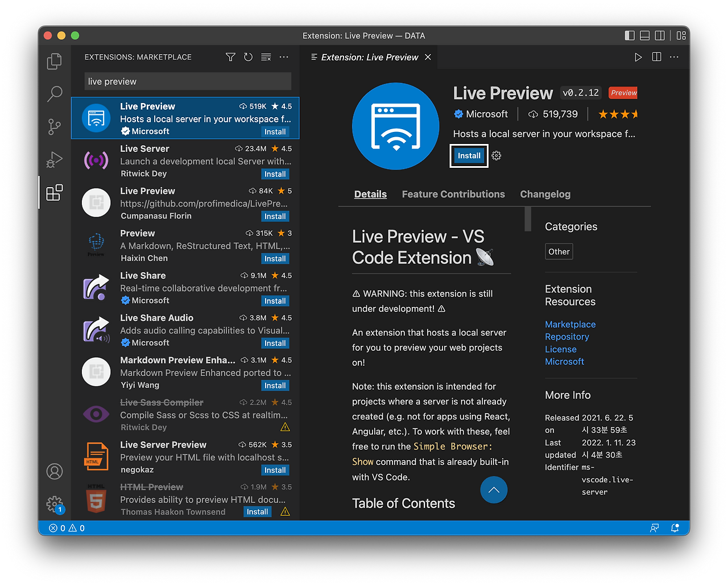
Task: Open more actions for Extensions Marketplace
Action: [284, 57]
